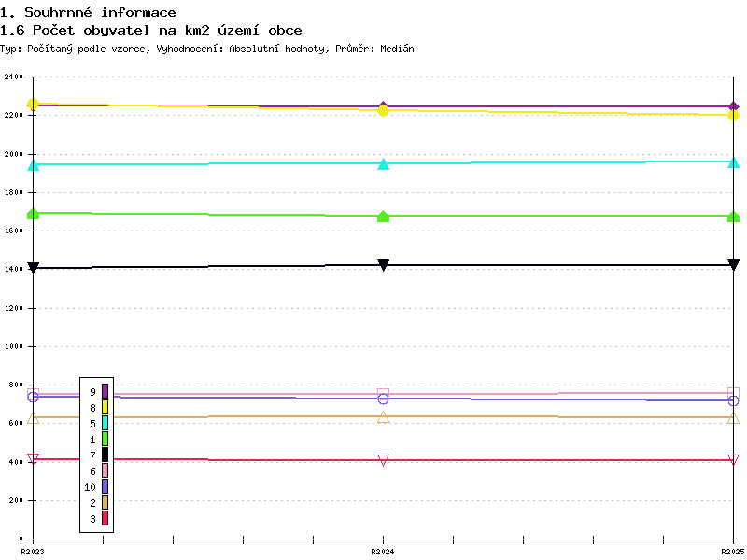Click the black legend swatch for series 7
Screen dimensions: 747x560
105,455
